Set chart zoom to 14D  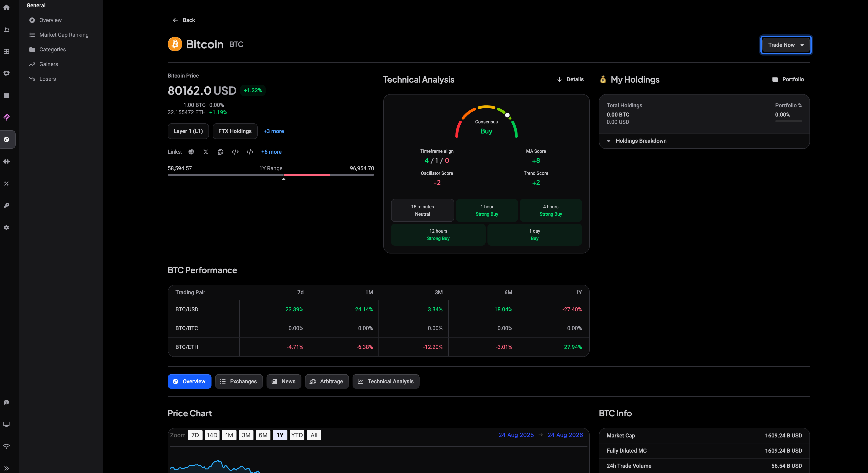[x=212, y=435]
